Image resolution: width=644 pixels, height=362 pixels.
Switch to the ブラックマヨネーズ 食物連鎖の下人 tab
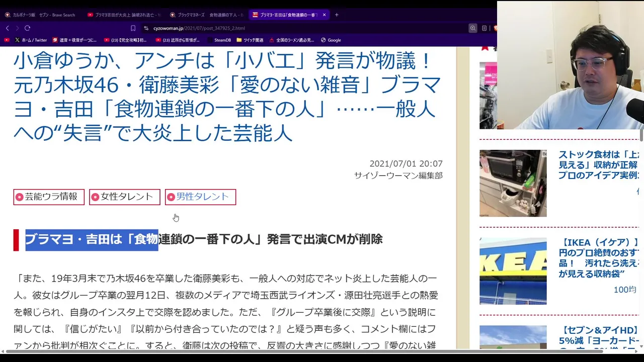click(206, 15)
